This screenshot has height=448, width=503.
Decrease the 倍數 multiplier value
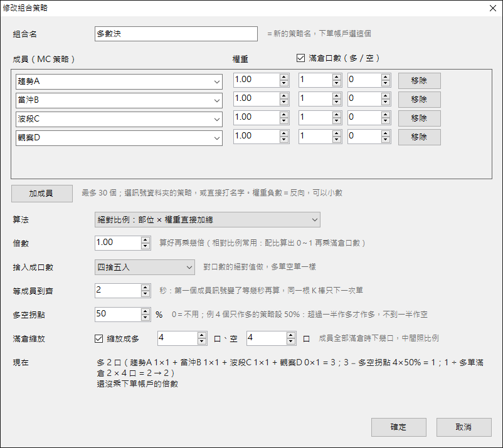[x=146, y=246]
